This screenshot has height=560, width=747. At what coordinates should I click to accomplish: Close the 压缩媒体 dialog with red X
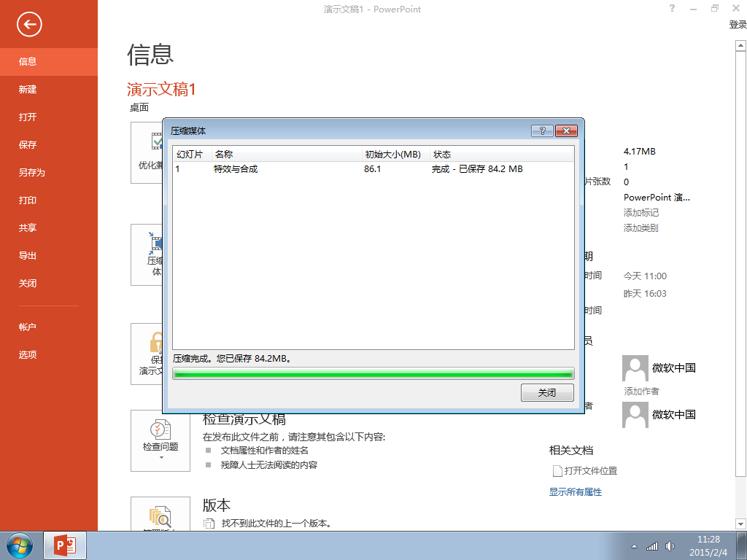566,131
